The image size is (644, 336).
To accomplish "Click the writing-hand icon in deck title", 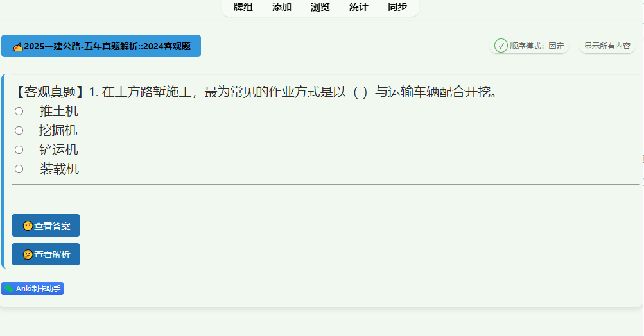I will (x=18, y=47).
